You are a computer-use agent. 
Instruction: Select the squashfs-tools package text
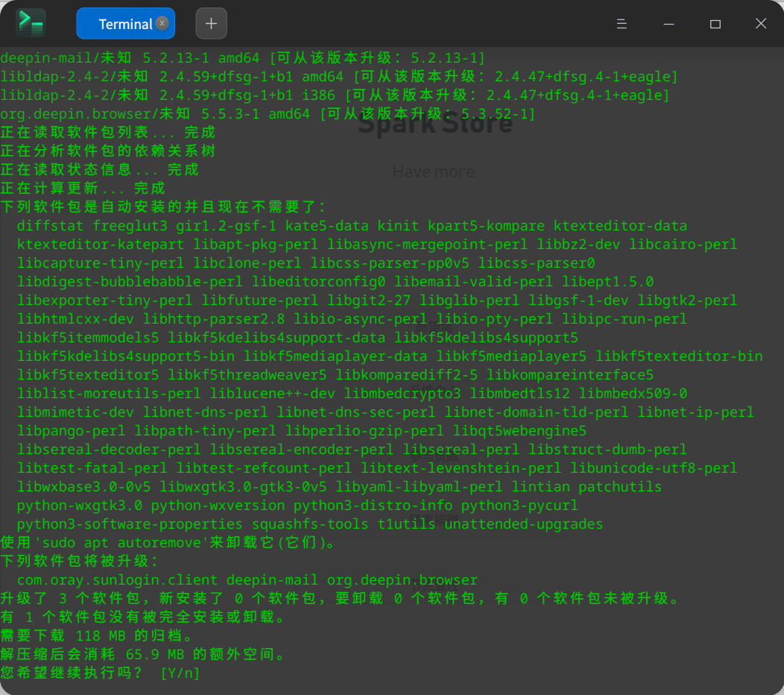pyautogui.click(x=310, y=523)
